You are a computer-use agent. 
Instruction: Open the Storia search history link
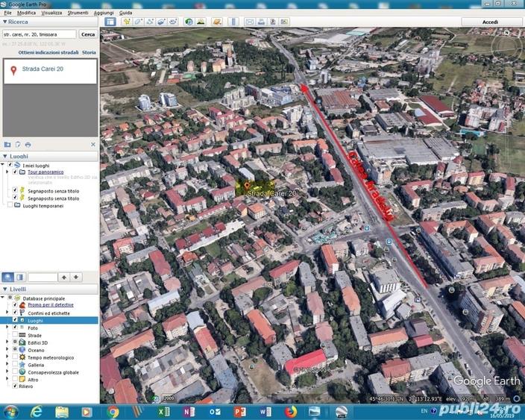(x=89, y=52)
